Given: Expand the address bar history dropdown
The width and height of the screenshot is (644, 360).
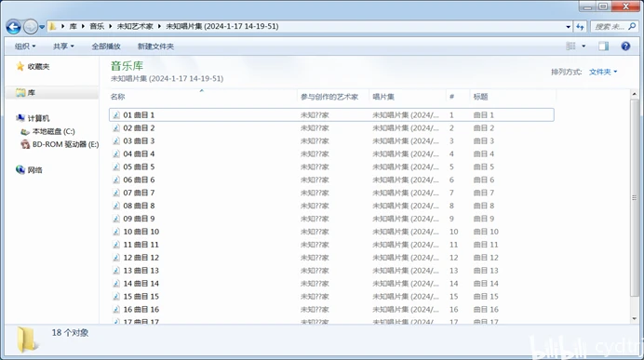Looking at the screenshot, I should 568,27.
